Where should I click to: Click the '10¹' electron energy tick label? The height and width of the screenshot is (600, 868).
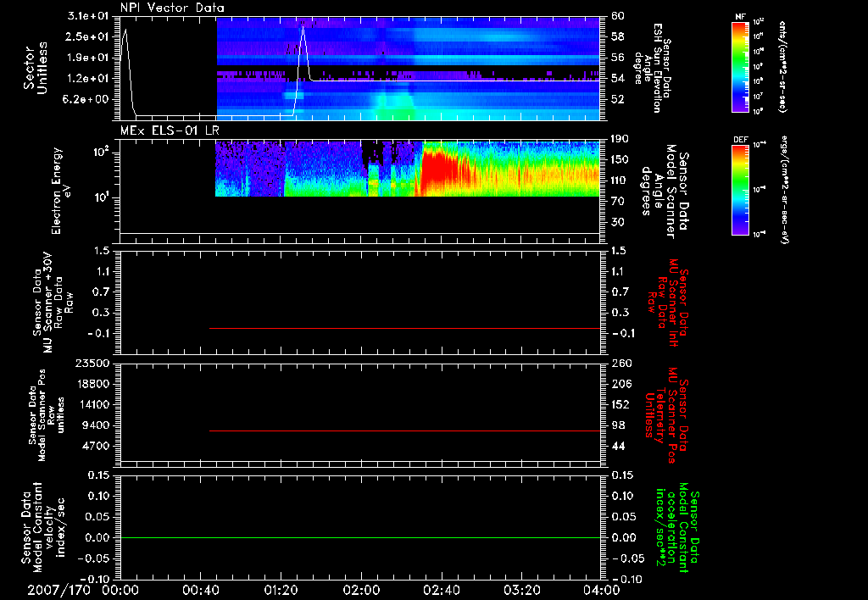click(103, 196)
